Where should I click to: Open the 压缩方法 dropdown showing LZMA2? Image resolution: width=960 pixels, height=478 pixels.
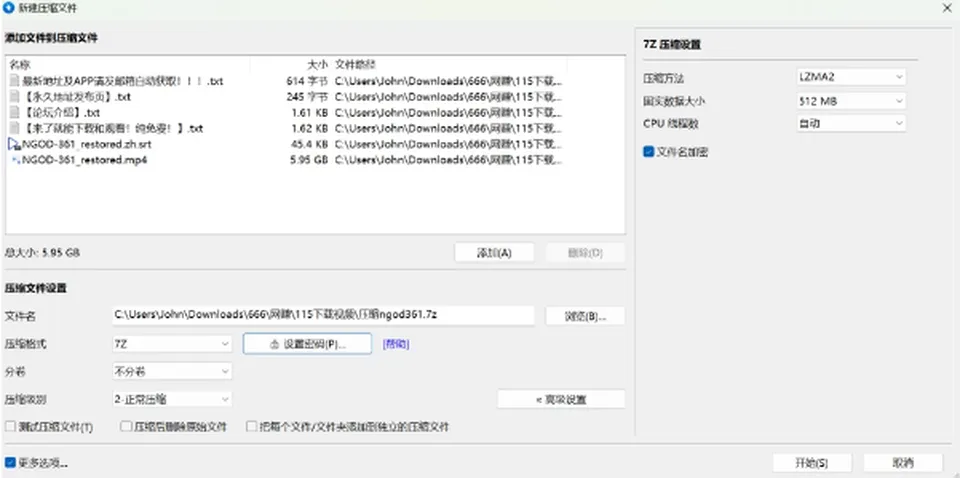pos(850,77)
